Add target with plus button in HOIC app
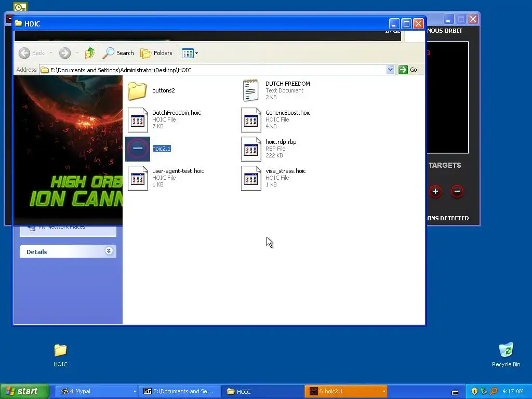The width and height of the screenshot is (532, 399). coord(436,191)
